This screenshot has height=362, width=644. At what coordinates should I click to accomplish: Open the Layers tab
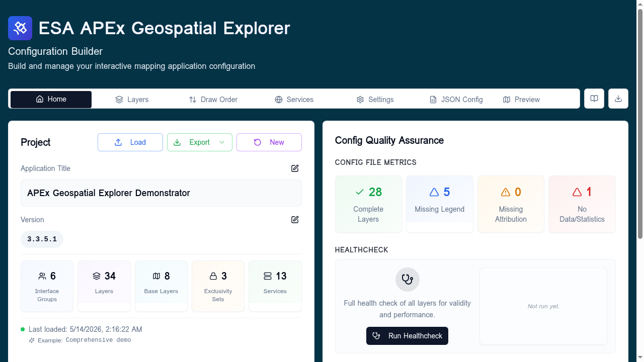(132, 100)
